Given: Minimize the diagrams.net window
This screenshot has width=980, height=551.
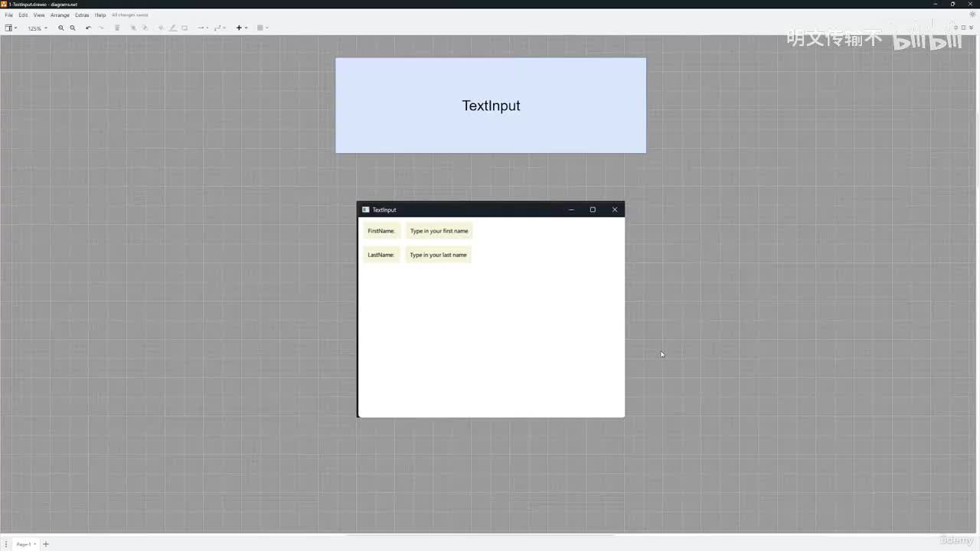Looking at the screenshot, I should pyautogui.click(x=936, y=4).
